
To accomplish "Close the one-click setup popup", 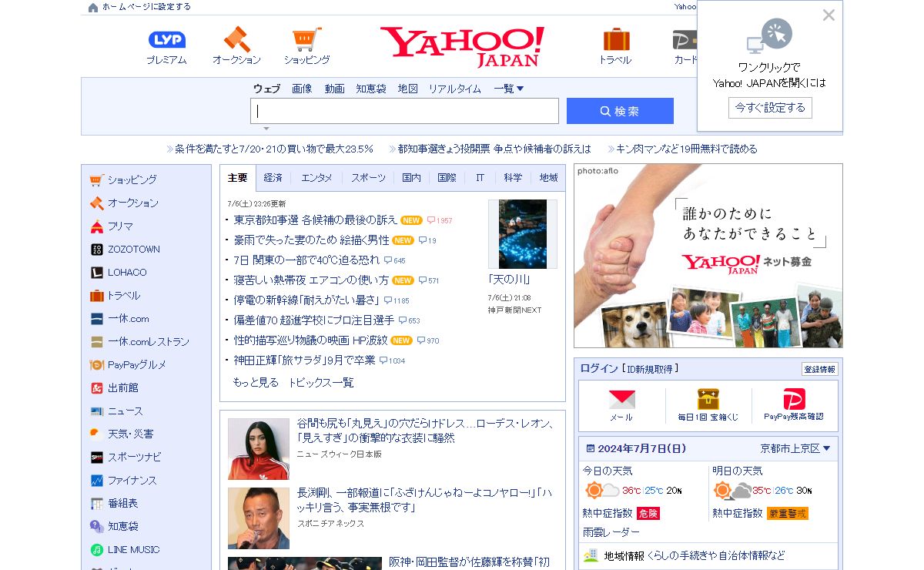I will [829, 15].
